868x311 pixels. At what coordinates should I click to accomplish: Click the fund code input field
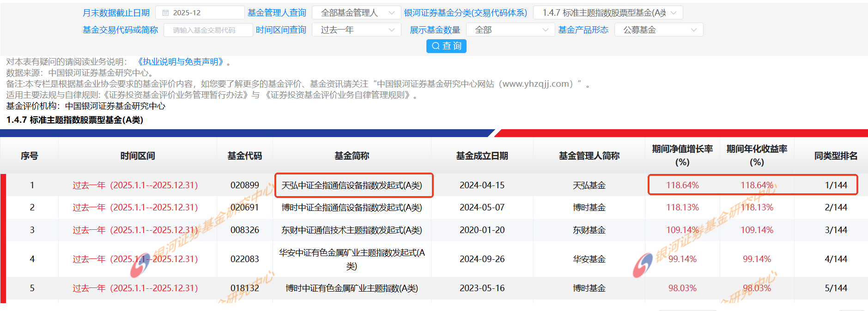pyautogui.click(x=208, y=30)
